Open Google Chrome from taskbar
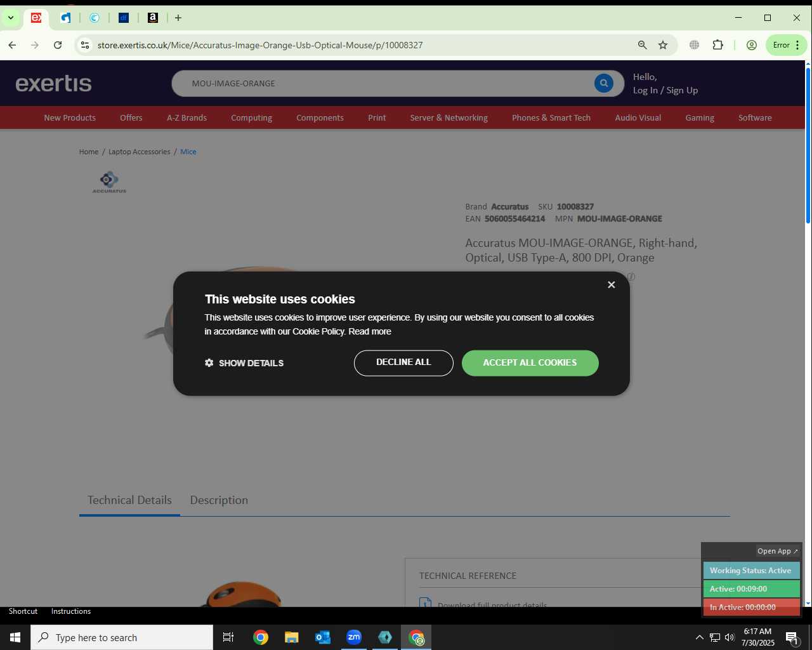 pos(261,637)
